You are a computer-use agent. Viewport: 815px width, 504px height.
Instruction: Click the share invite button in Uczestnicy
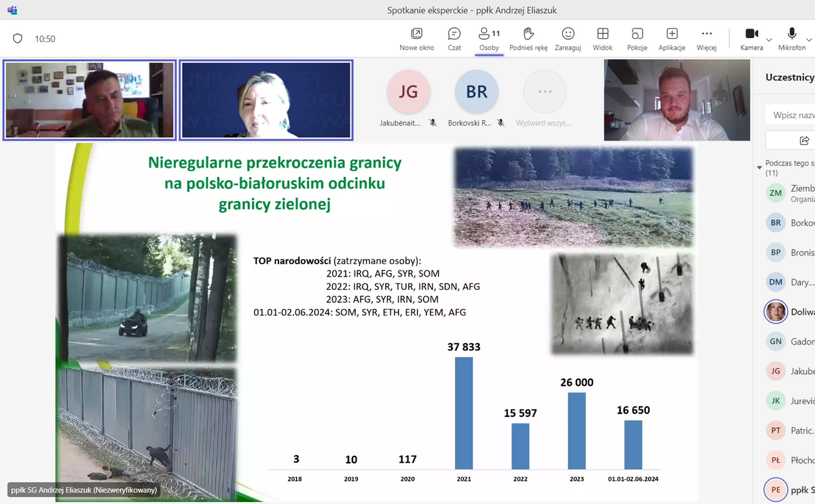(x=791, y=140)
